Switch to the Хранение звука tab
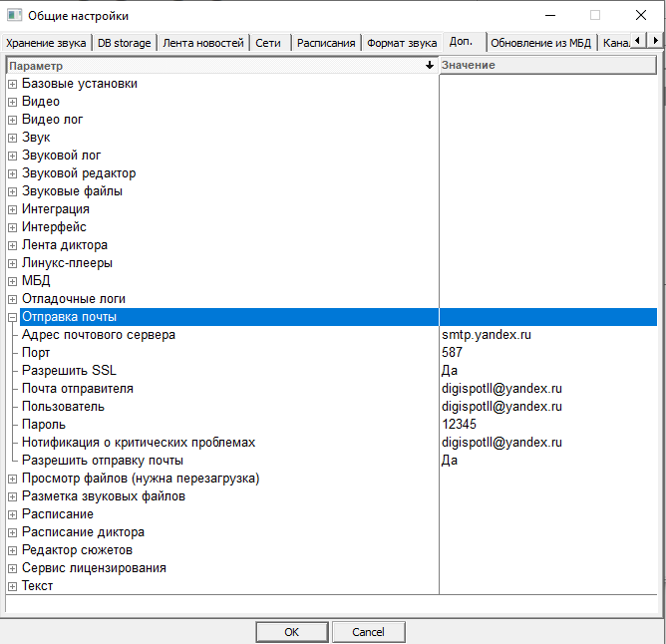This screenshot has height=644, width=666. 46,43
